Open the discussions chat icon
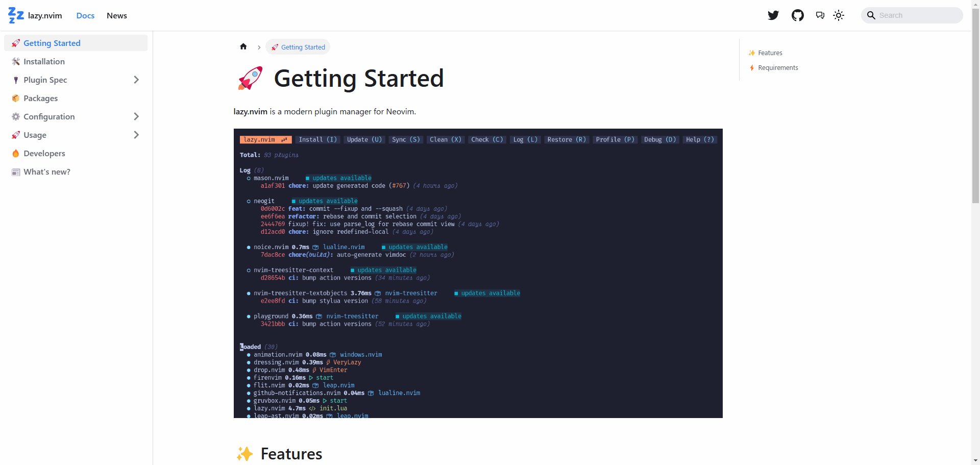The height and width of the screenshot is (465, 980). coord(820,15)
